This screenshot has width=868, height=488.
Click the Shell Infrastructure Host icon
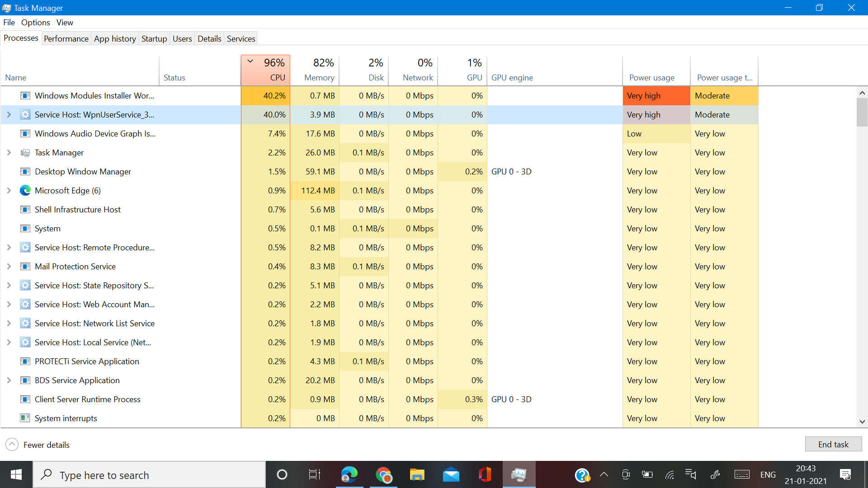[x=25, y=210]
